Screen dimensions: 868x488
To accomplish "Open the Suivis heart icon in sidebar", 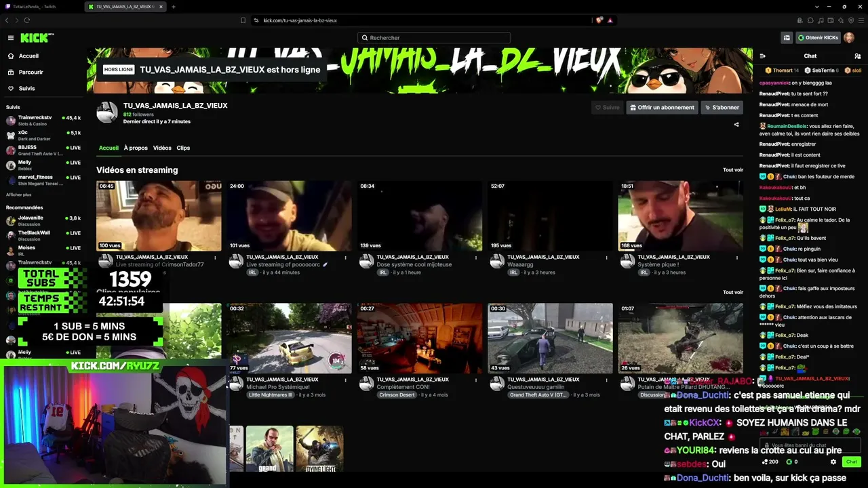I will pos(11,89).
